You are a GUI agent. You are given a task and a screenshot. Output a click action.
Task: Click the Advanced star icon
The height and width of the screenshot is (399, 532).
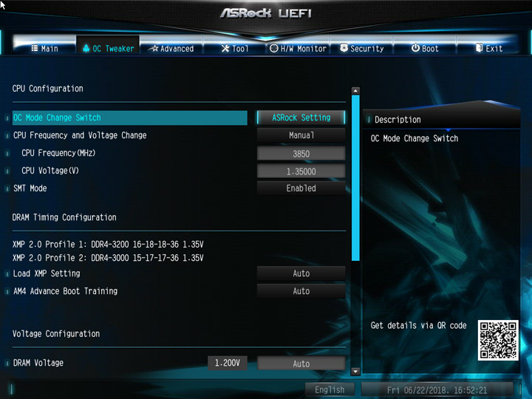154,48
